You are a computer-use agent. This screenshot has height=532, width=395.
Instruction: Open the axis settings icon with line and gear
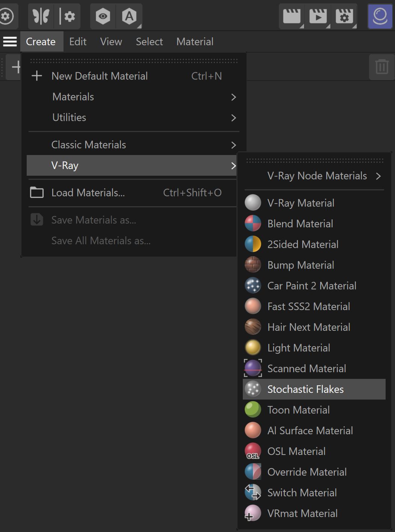point(67,17)
